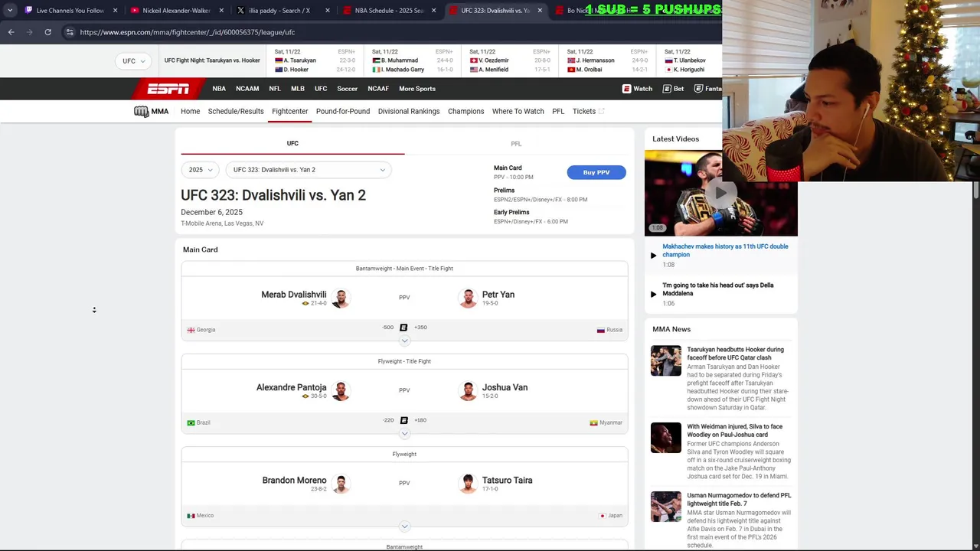Screen dimensions: 980x551
Task: Click the browser address bar URL
Action: coord(188,32)
